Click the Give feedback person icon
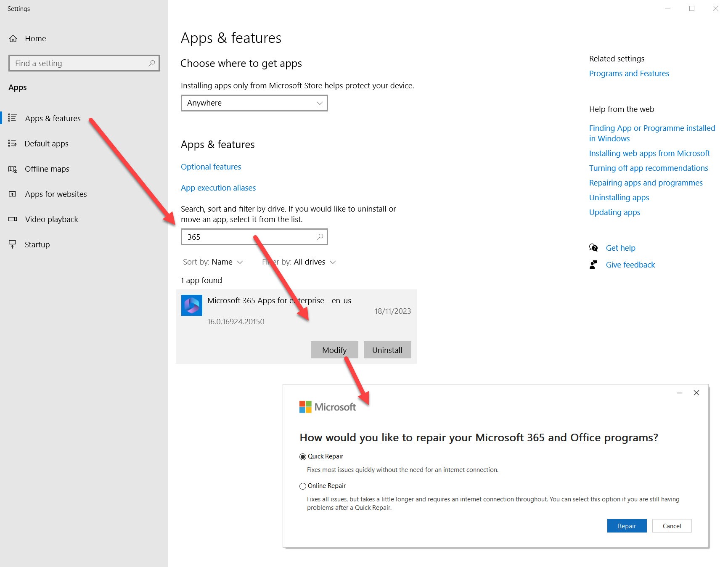 [x=593, y=265]
